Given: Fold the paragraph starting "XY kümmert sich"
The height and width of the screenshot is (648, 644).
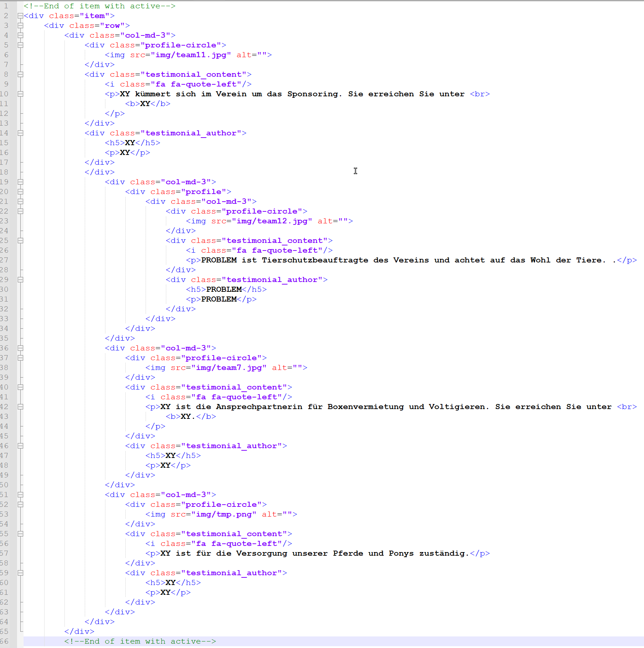Looking at the screenshot, I should coord(20,94).
